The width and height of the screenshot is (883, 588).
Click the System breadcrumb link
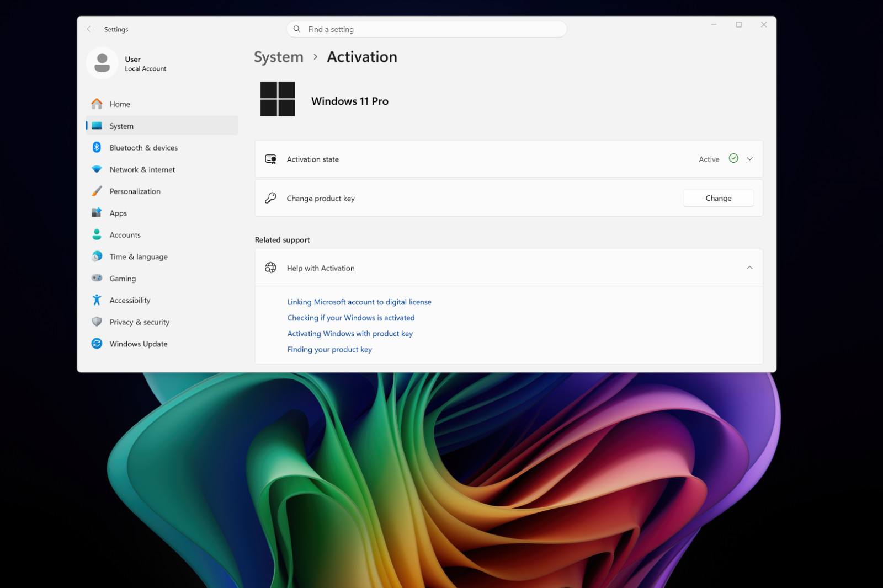tap(279, 57)
